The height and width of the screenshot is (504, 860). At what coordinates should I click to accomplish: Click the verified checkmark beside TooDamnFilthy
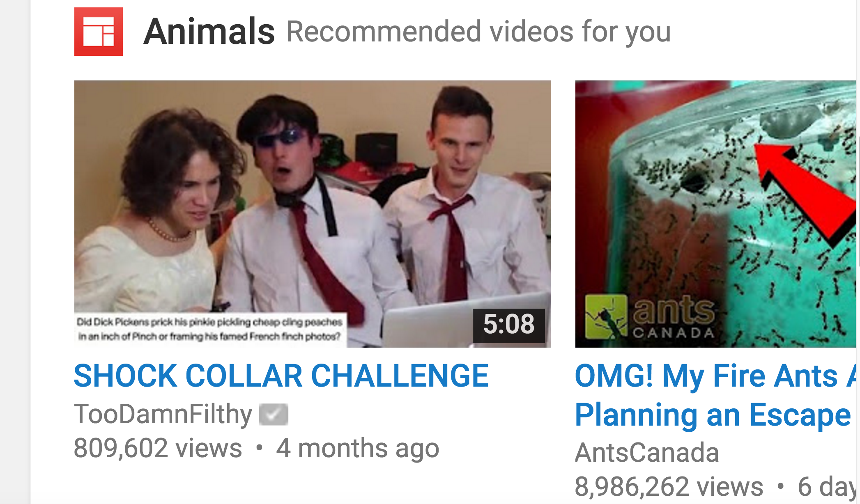(274, 414)
